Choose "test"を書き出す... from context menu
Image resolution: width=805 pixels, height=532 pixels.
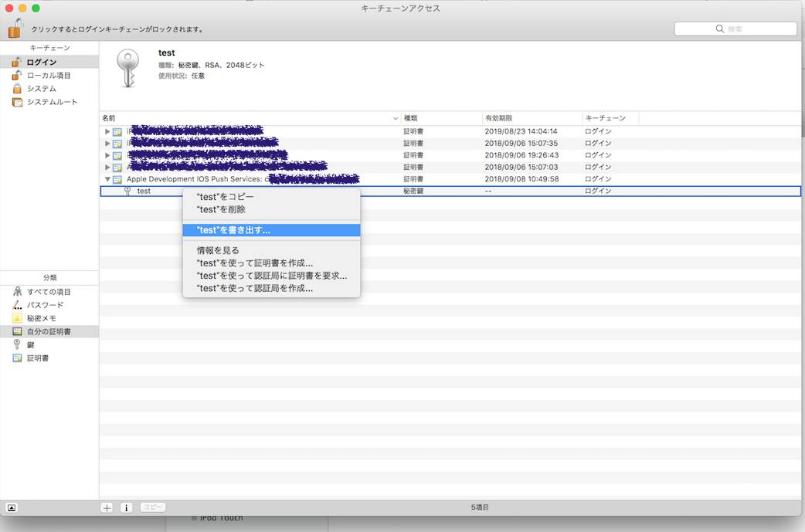click(x=233, y=230)
